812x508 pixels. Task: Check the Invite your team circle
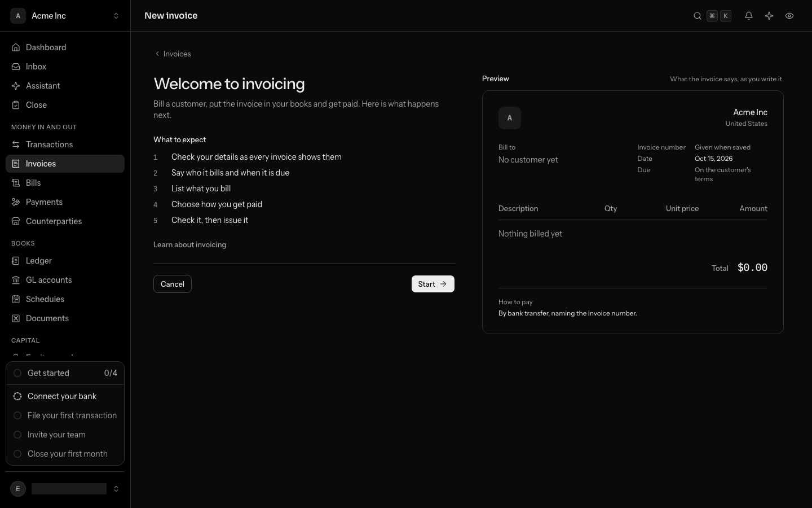(17, 435)
